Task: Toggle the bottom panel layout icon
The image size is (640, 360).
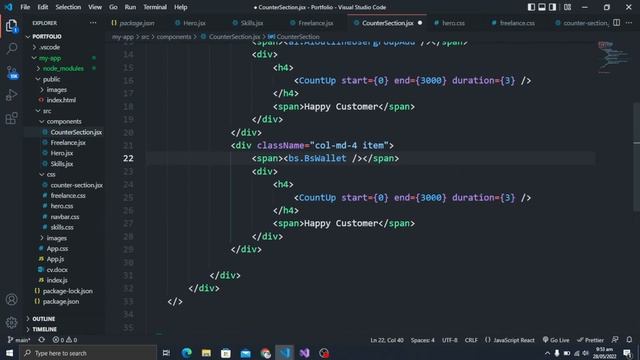Action: [x=542, y=7]
